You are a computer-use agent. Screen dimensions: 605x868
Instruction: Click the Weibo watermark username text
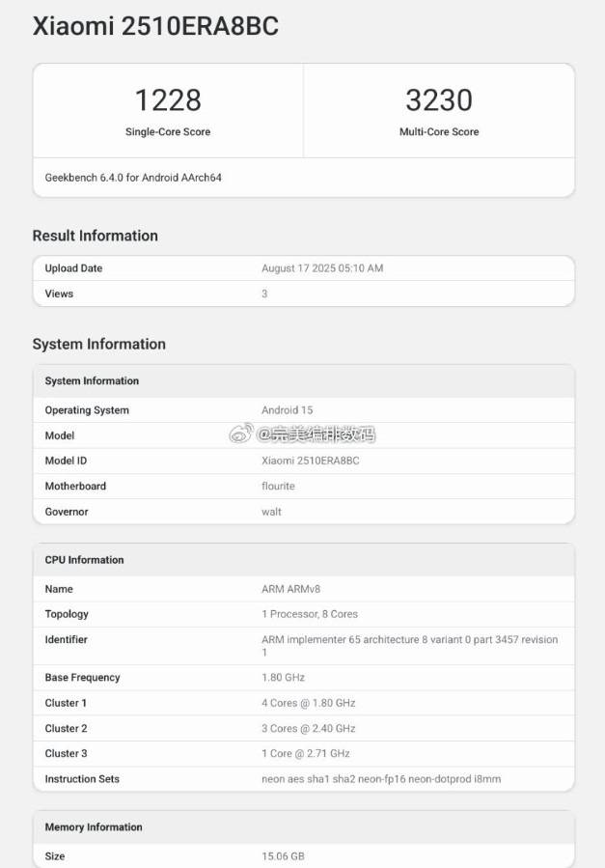pos(316,434)
